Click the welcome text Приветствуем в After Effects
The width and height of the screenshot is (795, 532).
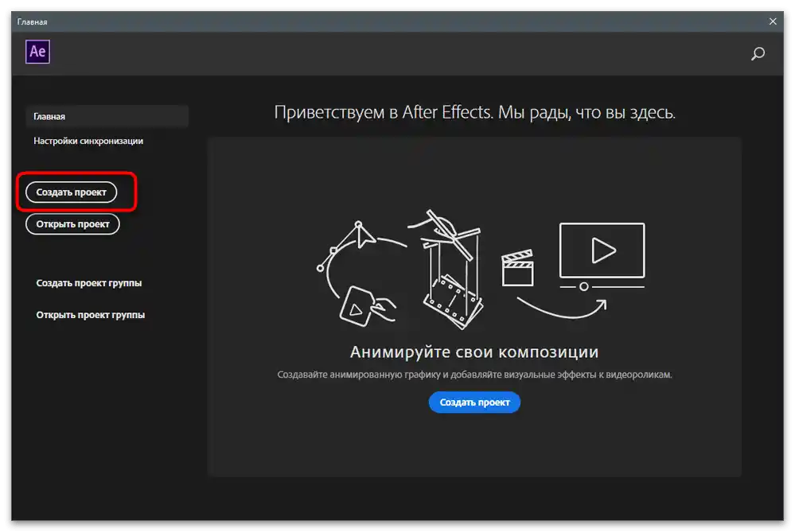[x=474, y=112]
